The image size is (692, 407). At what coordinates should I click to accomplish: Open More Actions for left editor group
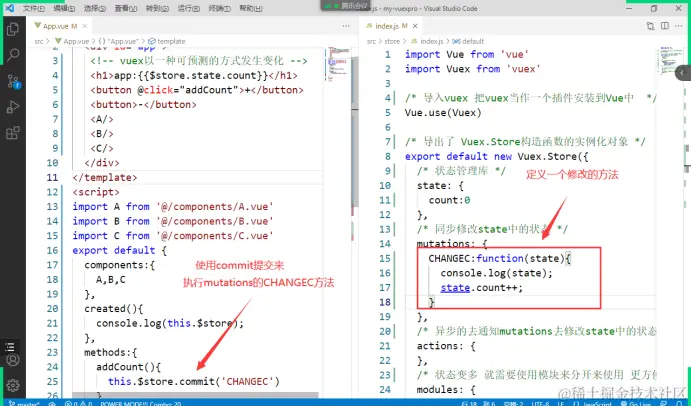(346, 26)
